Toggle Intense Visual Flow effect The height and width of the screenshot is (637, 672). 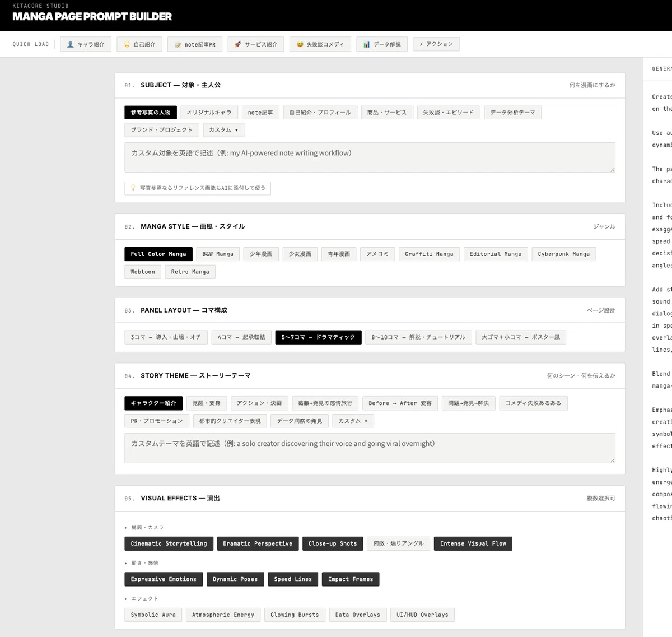click(x=473, y=544)
